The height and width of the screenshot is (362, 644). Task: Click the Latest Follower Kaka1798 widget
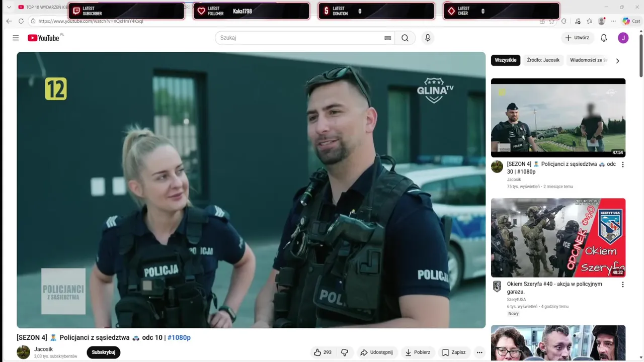[x=251, y=11]
